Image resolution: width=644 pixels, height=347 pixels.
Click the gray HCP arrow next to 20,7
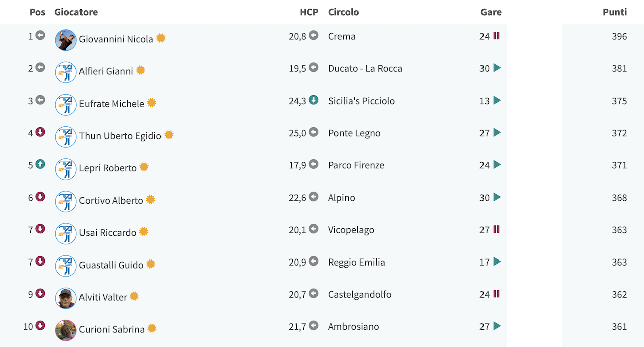pos(314,293)
